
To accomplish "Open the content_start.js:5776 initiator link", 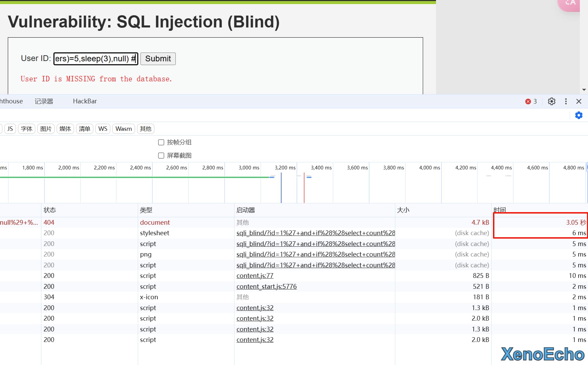I will coord(266,286).
